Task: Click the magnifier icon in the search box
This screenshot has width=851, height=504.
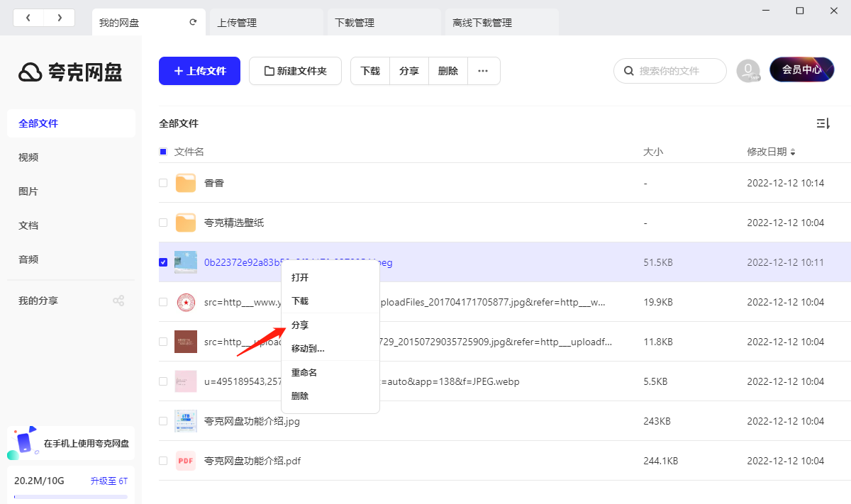Action: coord(628,71)
